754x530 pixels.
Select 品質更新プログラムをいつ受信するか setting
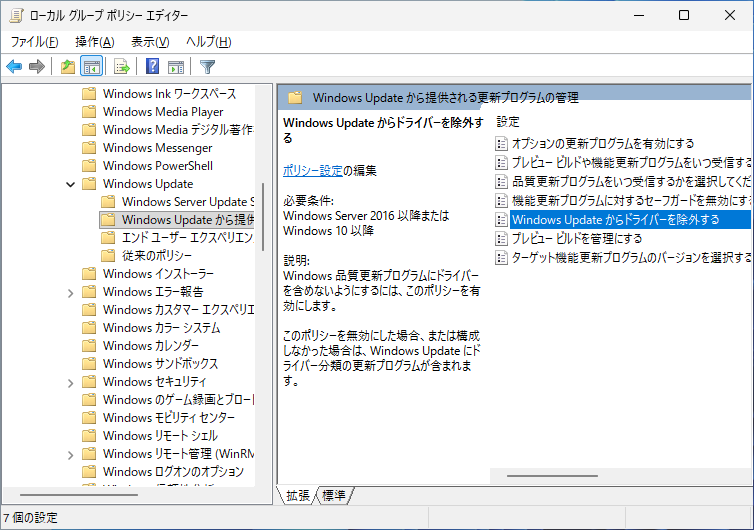pos(631,181)
